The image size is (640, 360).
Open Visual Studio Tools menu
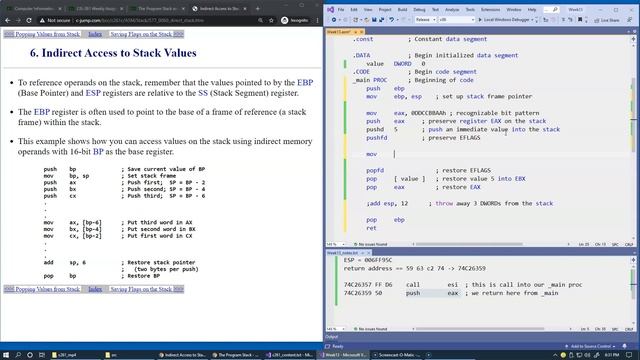470,9
